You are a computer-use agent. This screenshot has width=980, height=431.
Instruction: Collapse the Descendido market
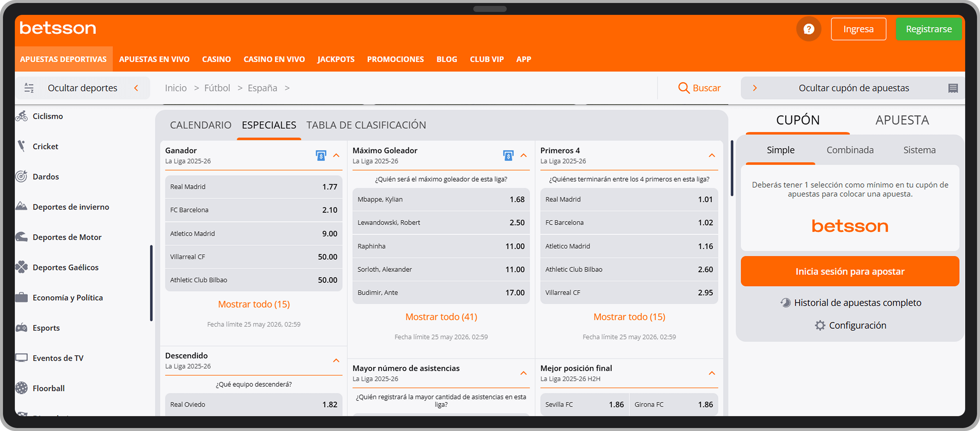(x=336, y=360)
